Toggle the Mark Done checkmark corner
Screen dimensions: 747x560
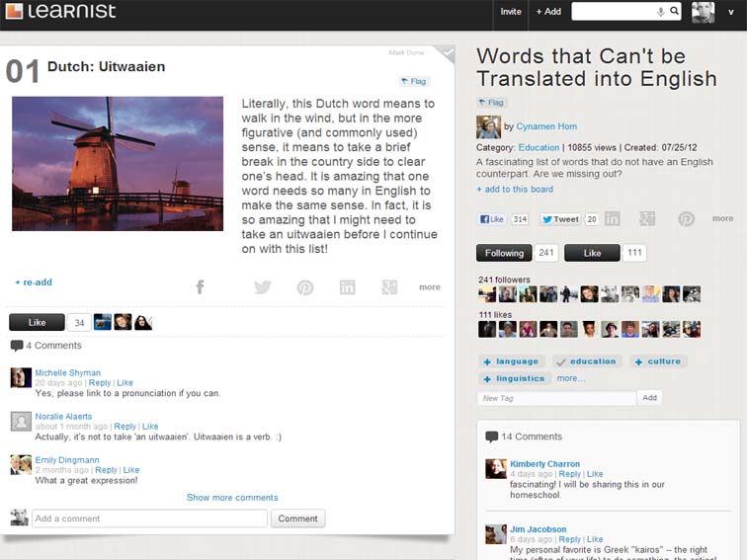point(447,53)
